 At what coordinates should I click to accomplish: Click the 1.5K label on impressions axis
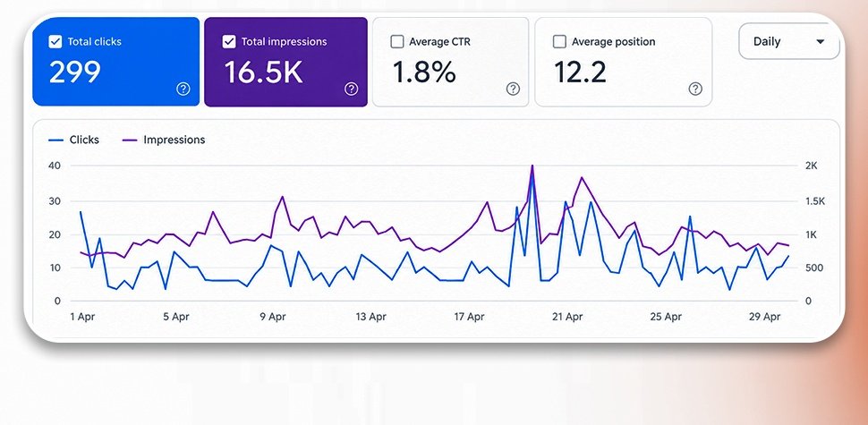coord(815,201)
